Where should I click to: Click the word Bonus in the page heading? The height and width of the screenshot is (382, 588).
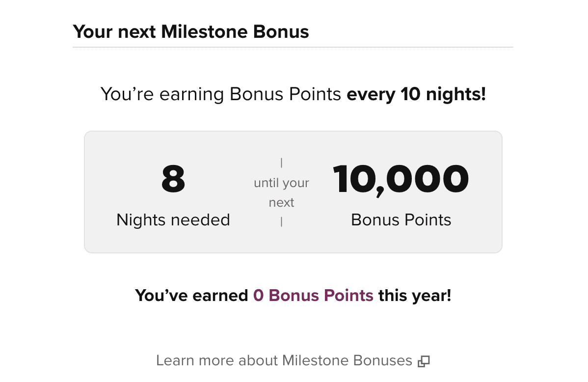(281, 31)
